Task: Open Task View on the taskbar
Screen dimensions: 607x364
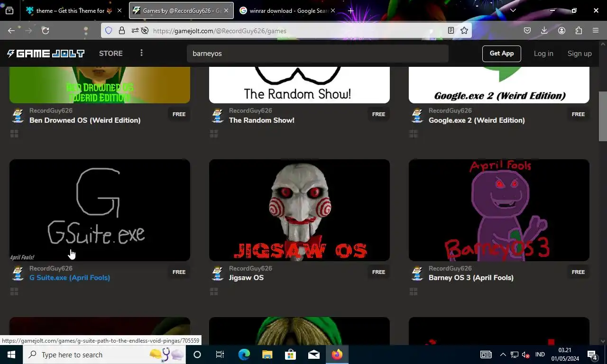Action: pyautogui.click(x=220, y=355)
